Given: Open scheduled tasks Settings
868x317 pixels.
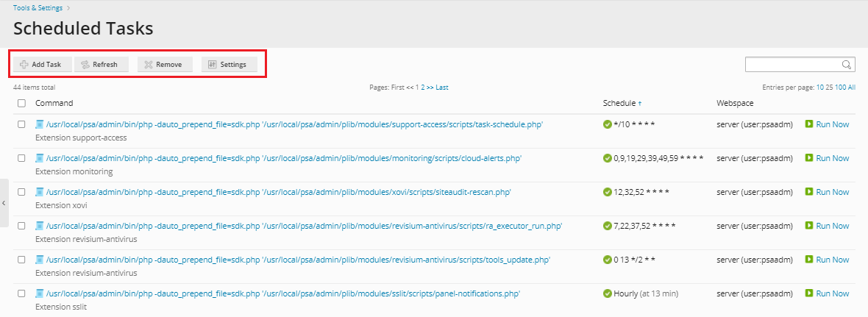Looking at the screenshot, I should point(228,65).
